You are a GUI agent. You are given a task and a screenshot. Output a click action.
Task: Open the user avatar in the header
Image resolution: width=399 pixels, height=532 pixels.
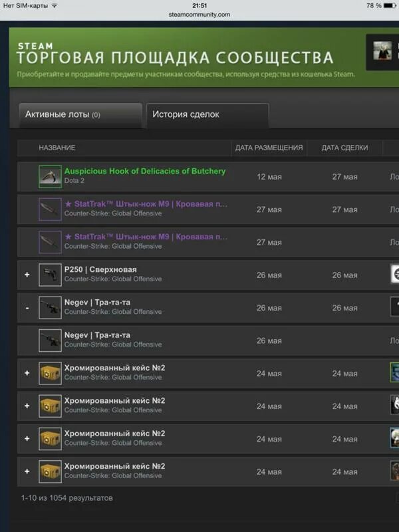pyautogui.click(x=382, y=51)
